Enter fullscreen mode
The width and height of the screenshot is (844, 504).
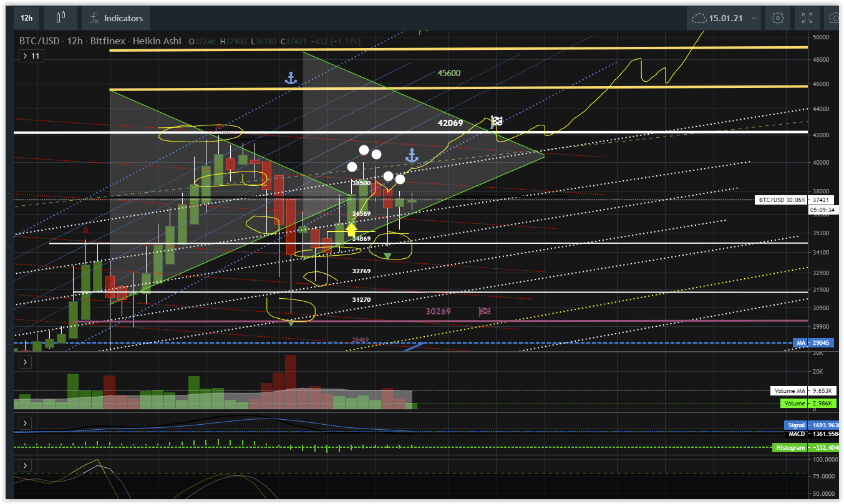[x=807, y=18]
